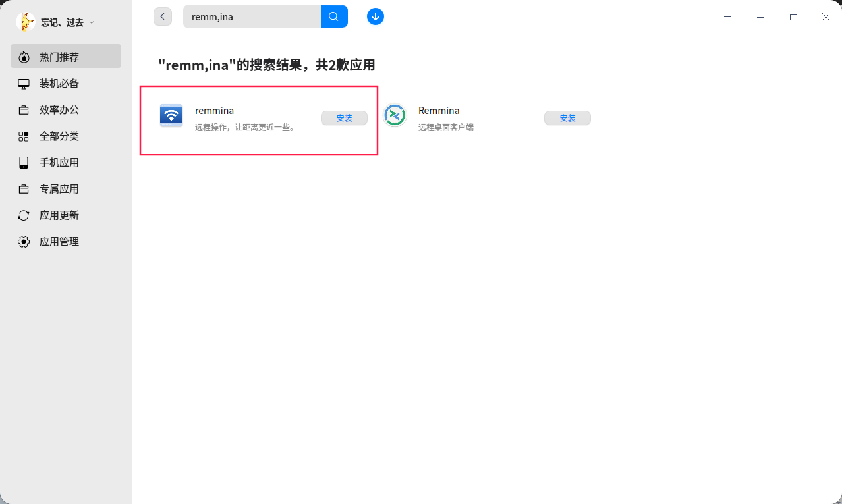Click the blue search magnifier icon

click(x=333, y=16)
